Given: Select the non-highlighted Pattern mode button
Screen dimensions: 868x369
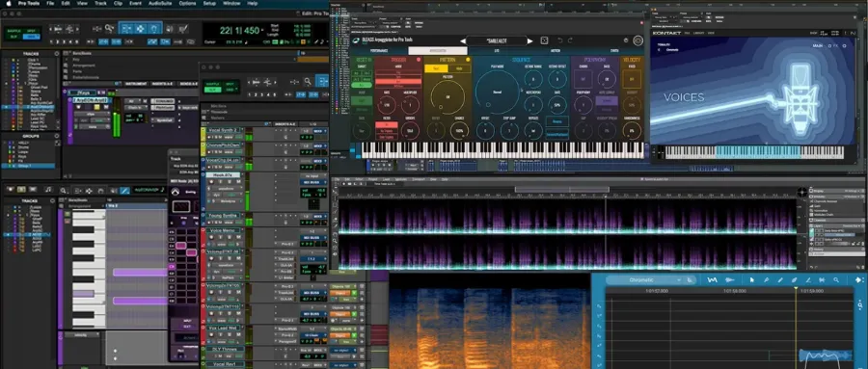Looking at the screenshot, I should click(459, 68).
